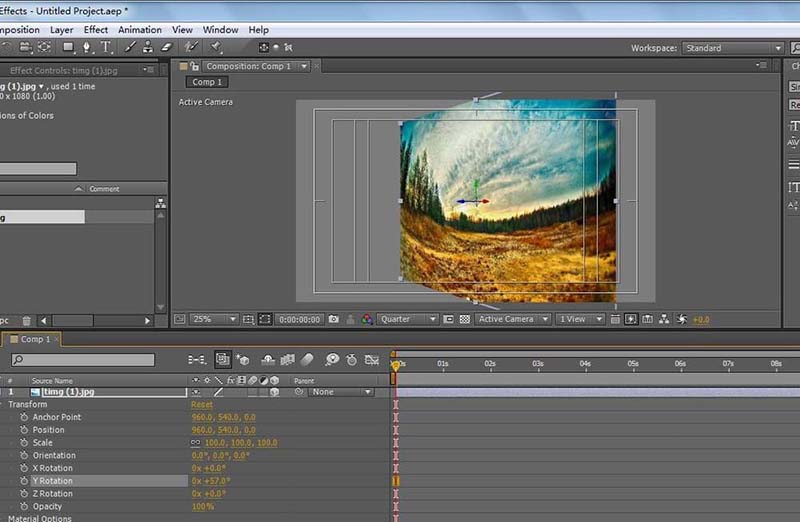Toggle 3D layer switch for timg (1).jpg
The image size is (800, 522).
(274, 392)
